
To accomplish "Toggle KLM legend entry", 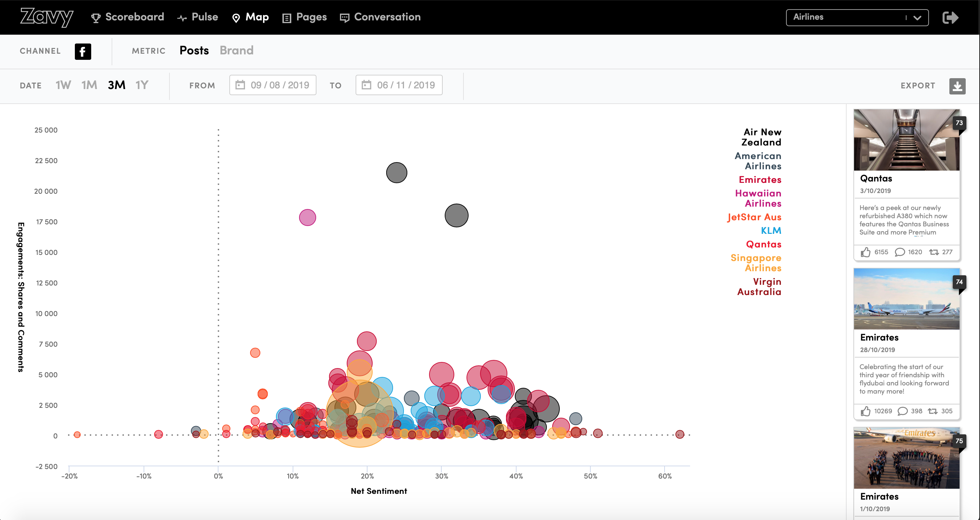I will (x=771, y=230).
